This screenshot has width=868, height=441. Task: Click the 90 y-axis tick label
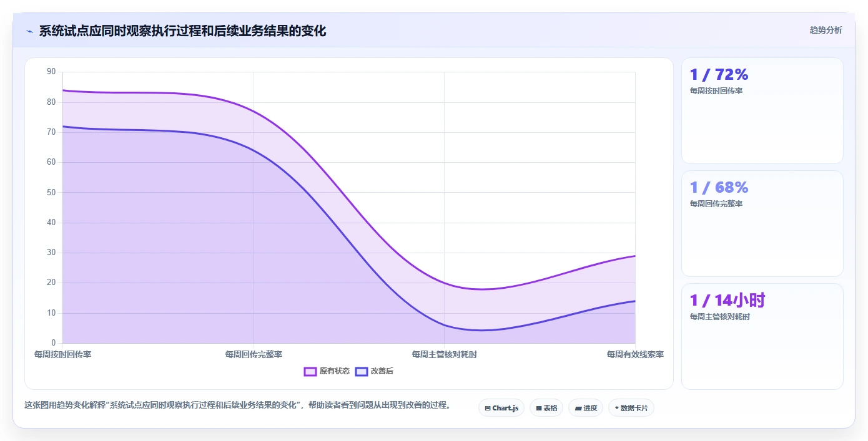click(51, 72)
